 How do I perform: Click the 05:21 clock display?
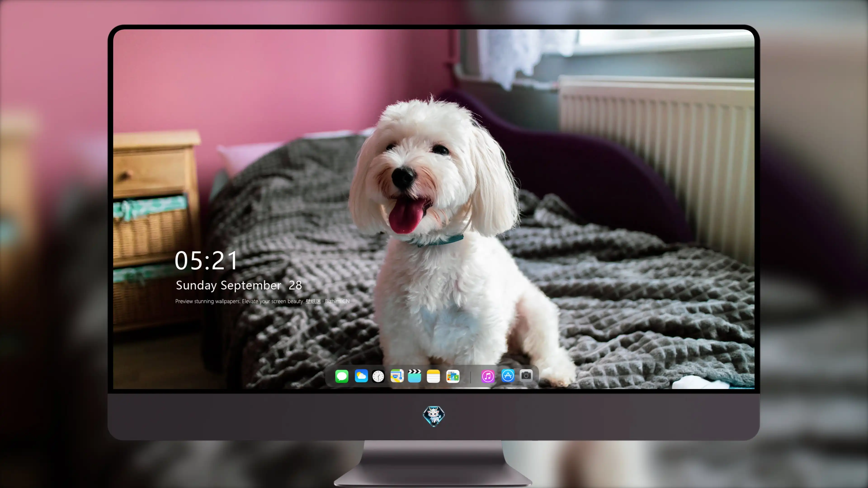point(206,261)
